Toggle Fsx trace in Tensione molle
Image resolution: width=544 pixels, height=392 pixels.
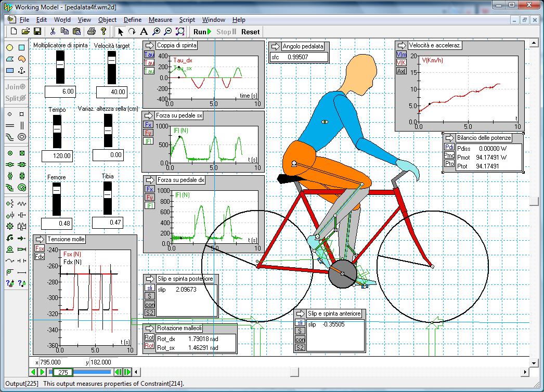(x=40, y=249)
